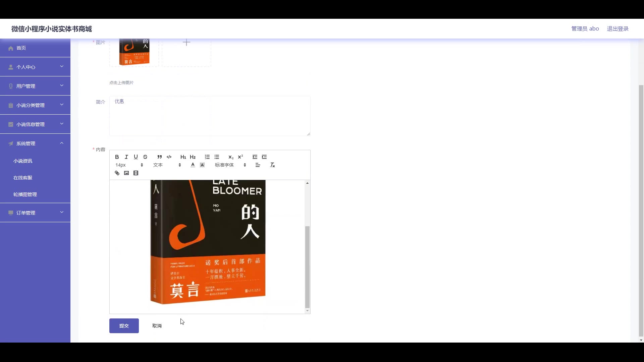Click the 提交 submit button
Screen dimensions: 644x362
[124, 326]
